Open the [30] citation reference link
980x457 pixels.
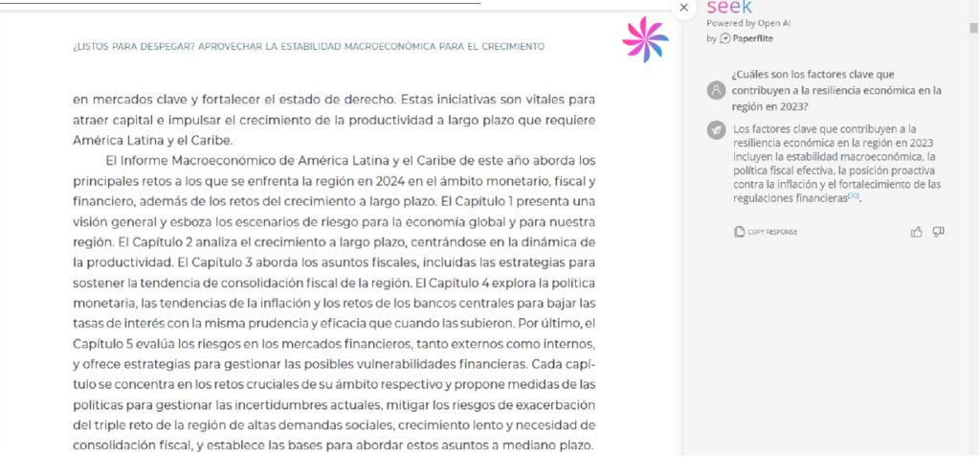click(854, 196)
